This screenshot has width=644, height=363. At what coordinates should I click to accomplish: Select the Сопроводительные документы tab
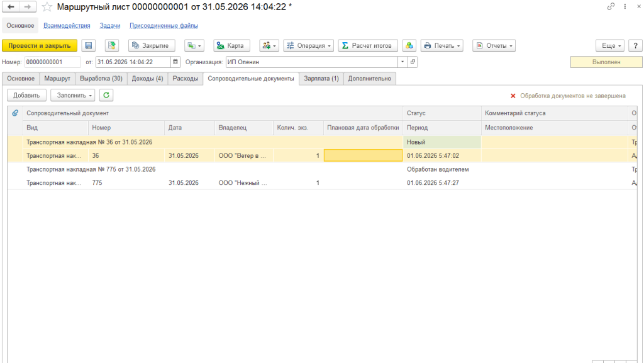click(x=251, y=79)
